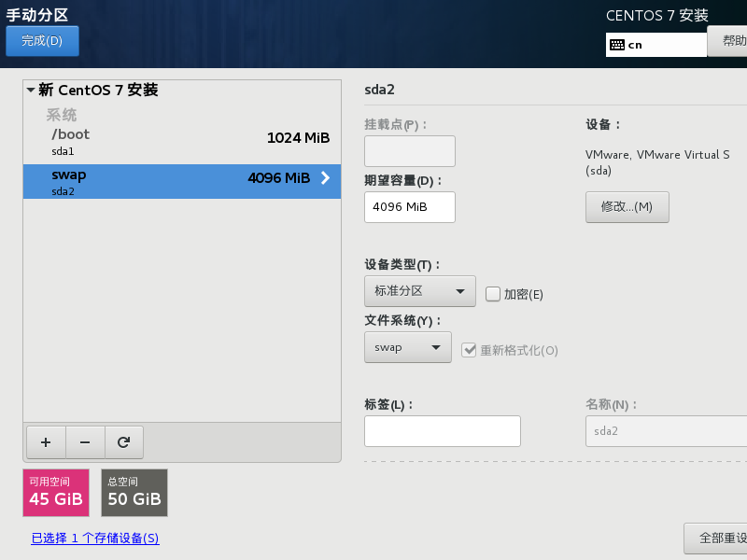
Task: Click the reload storage configuration icon
Action: point(123,441)
